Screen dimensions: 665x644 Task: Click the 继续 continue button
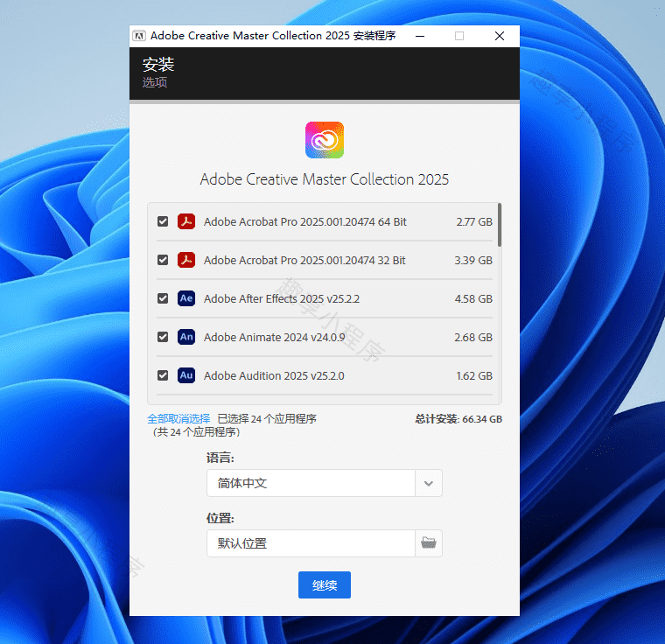click(x=325, y=585)
